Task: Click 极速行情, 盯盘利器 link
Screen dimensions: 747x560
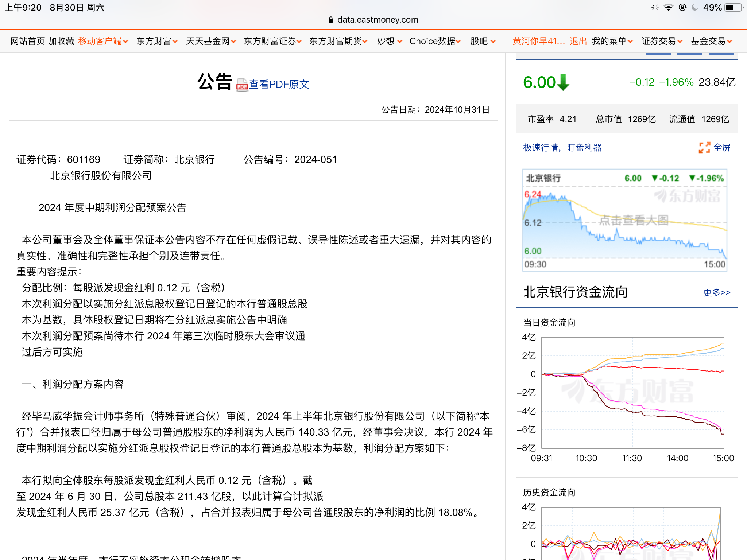Action: click(562, 148)
